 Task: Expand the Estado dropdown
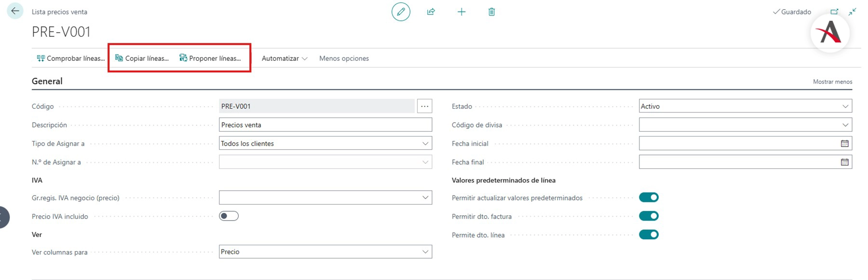click(845, 106)
